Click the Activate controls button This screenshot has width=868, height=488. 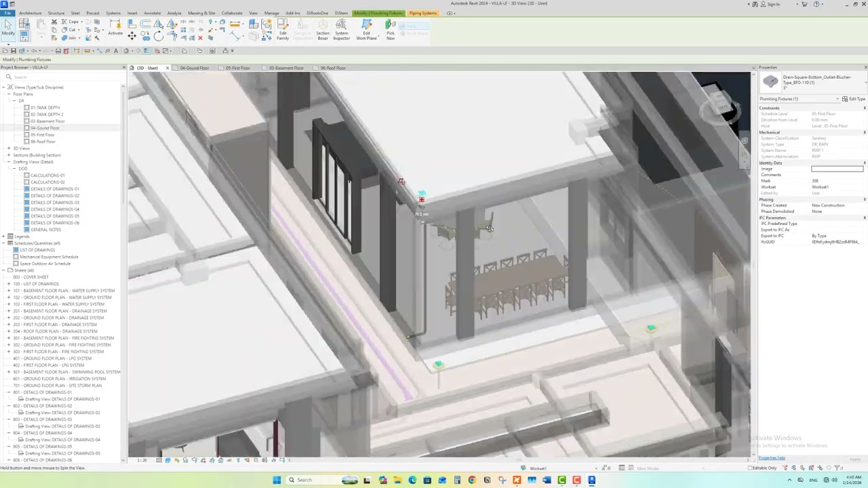click(x=115, y=28)
